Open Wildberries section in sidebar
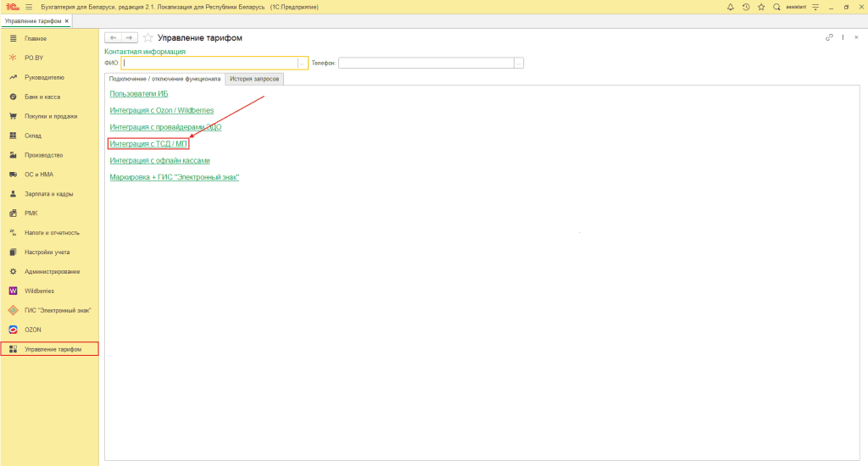The width and height of the screenshot is (868, 466). (39, 291)
